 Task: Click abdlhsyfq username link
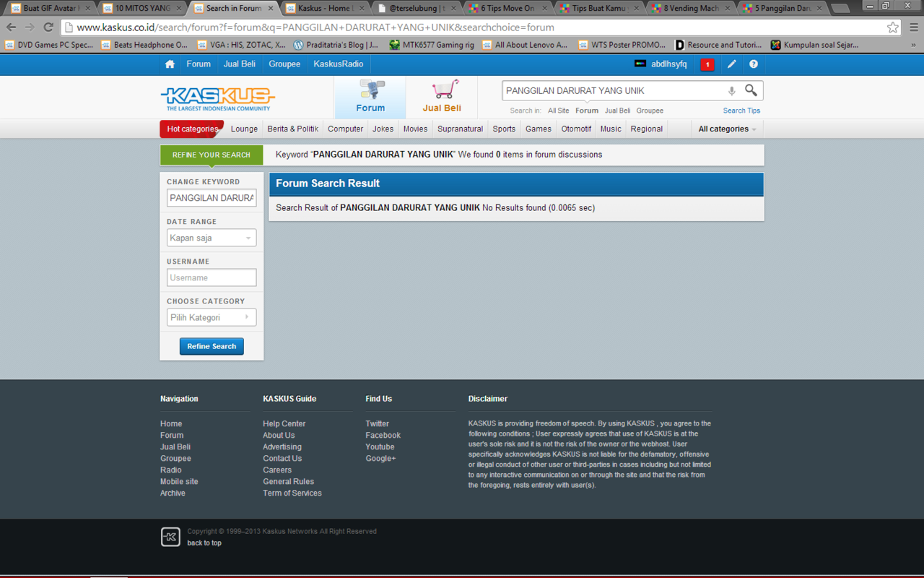(x=668, y=64)
